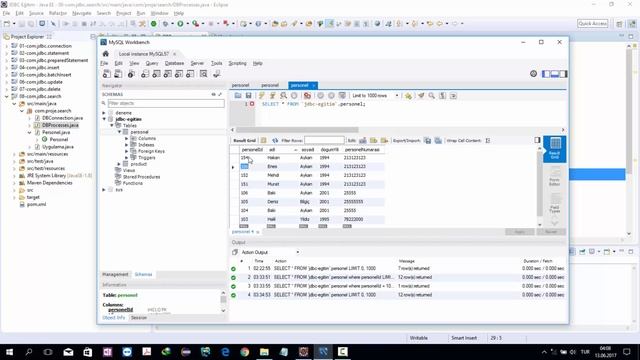Toggle autocommit mode icon in query toolbar
The image size is (640, 360).
pos(342,96)
